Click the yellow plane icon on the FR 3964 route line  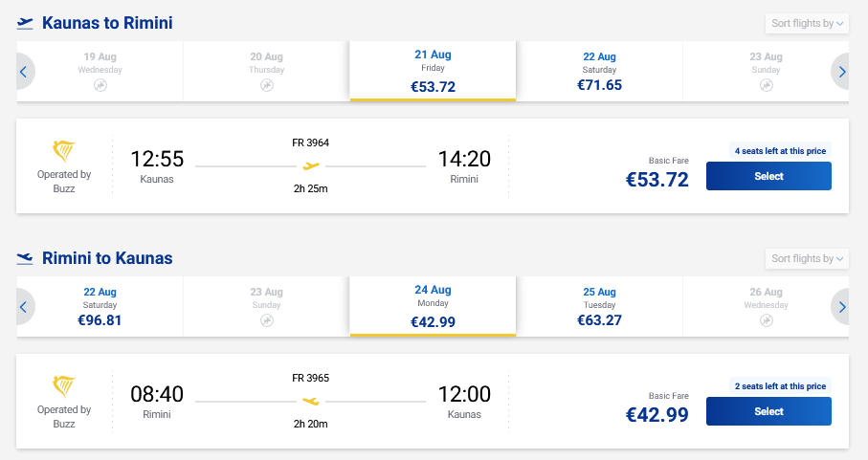[x=310, y=166]
